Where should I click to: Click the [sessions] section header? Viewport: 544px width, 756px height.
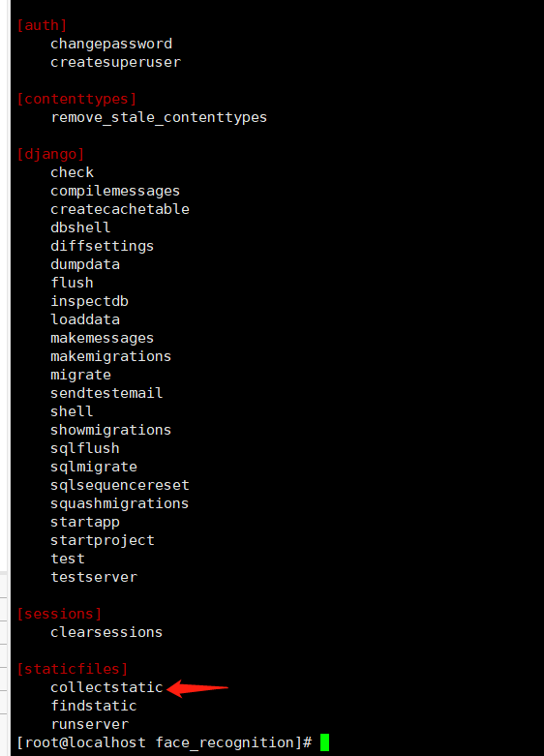[x=59, y=614]
